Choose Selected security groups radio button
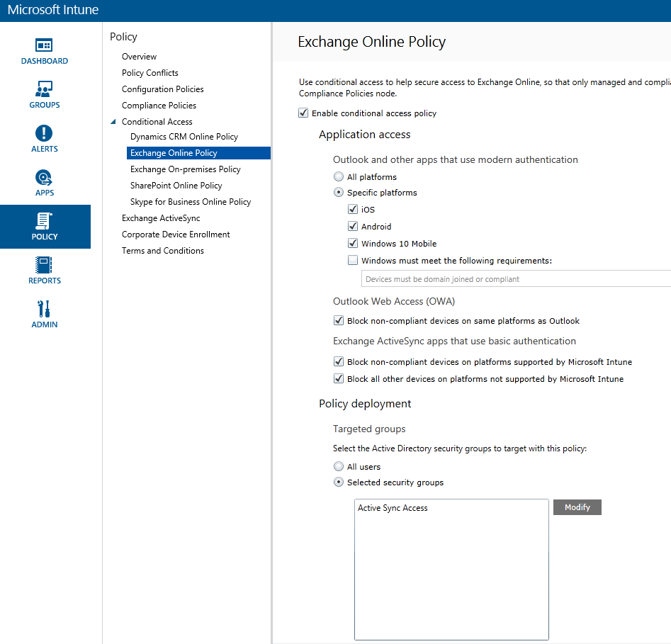Screen dimensions: 671x644 coord(339,482)
